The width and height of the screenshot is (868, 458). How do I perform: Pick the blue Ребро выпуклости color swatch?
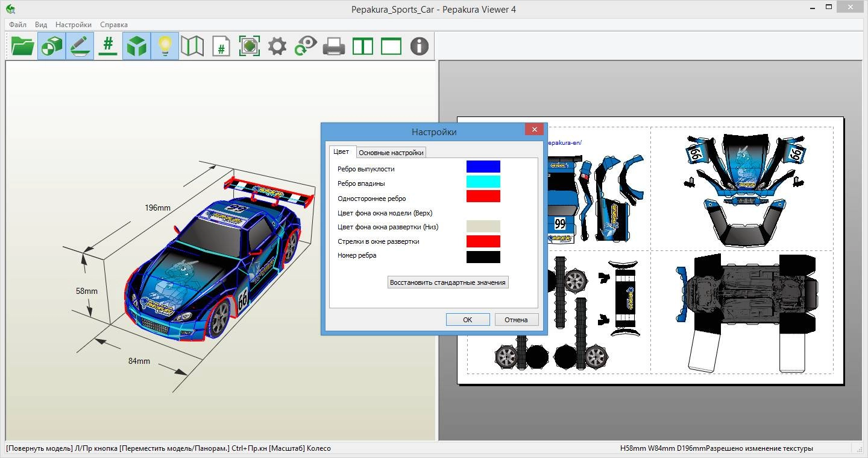click(483, 167)
